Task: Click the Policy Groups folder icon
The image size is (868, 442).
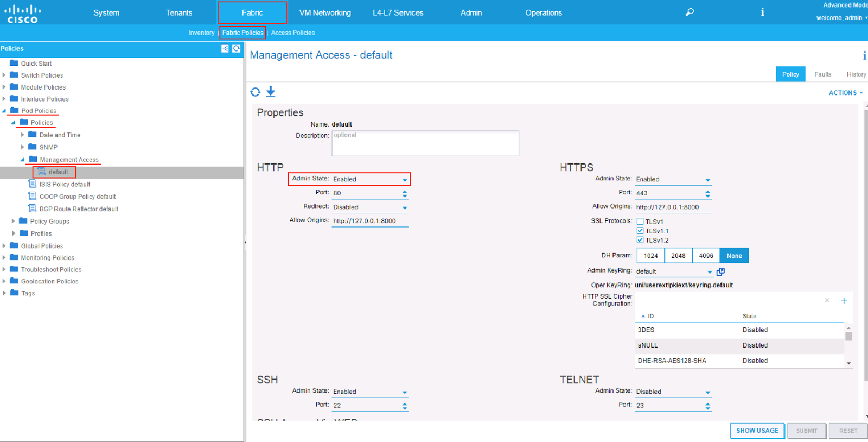Action: coord(23,220)
